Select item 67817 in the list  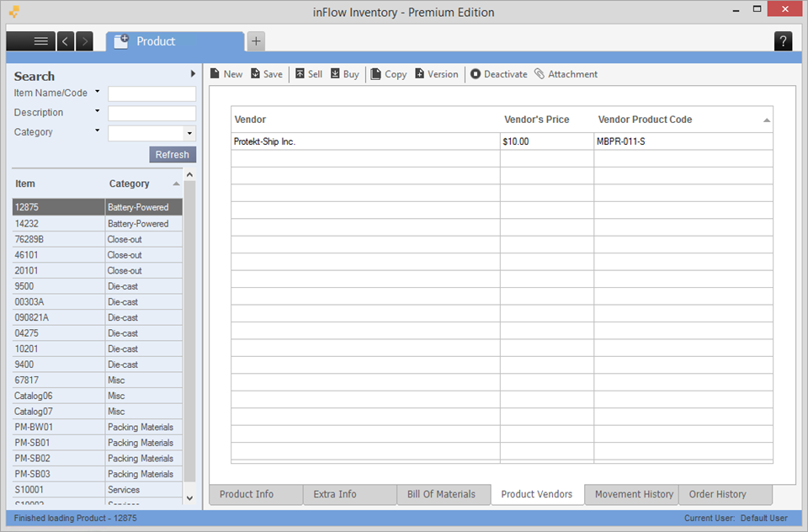[x=98, y=380]
